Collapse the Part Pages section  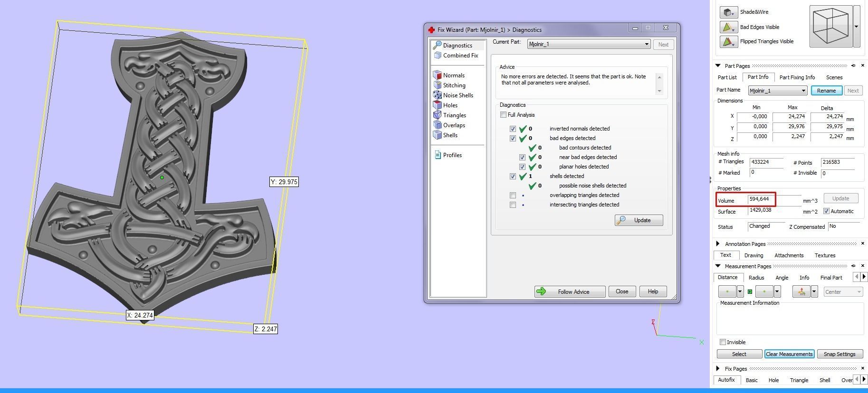pos(718,66)
